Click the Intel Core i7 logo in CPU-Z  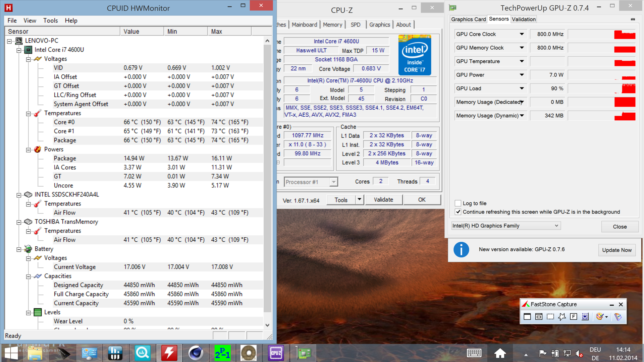coord(415,55)
